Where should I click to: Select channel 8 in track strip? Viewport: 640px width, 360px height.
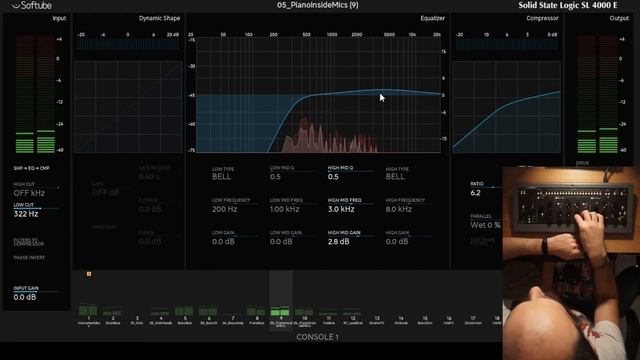click(x=257, y=315)
